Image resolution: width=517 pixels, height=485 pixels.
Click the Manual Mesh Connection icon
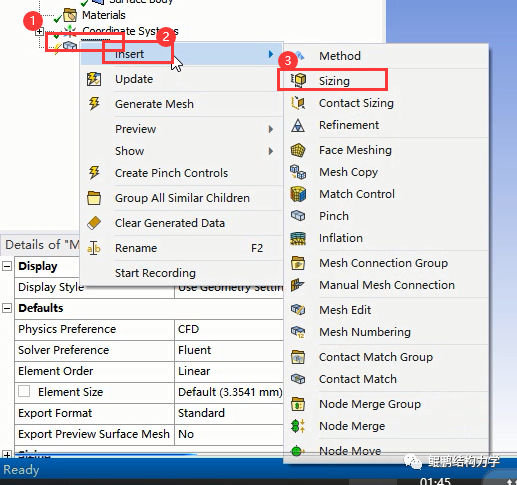click(x=297, y=285)
